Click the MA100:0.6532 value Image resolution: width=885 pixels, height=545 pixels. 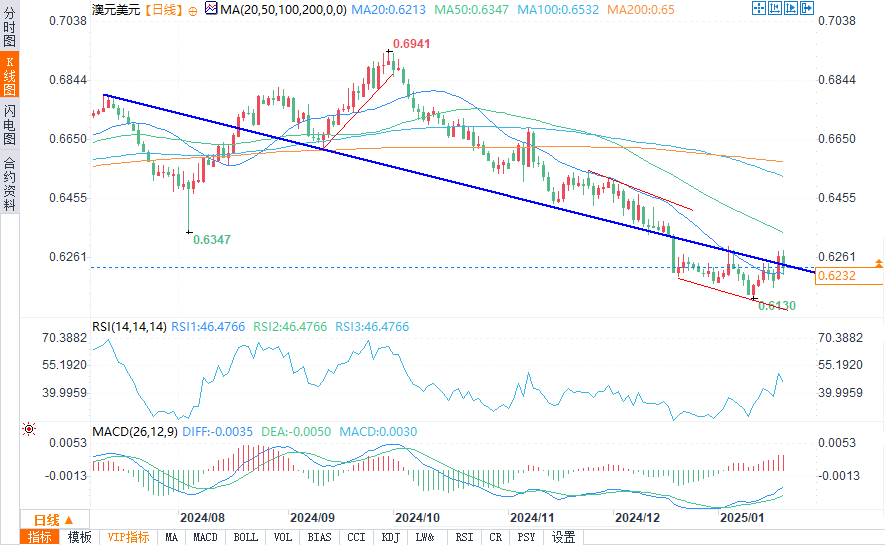coord(558,10)
